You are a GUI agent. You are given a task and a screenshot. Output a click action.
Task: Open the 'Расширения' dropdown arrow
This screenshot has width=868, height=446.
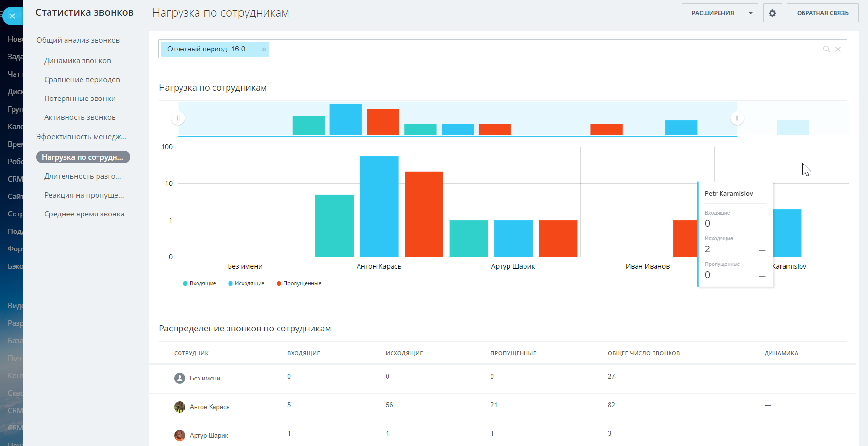pos(751,13)
